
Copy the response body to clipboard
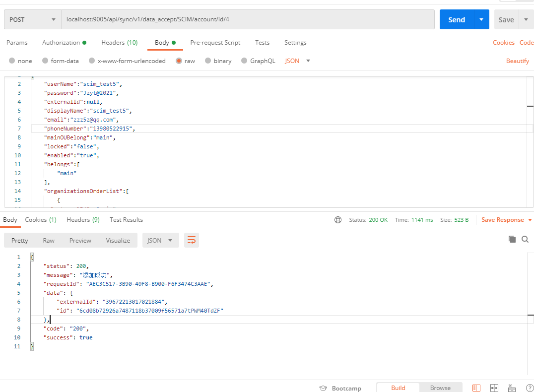(512, 239)
